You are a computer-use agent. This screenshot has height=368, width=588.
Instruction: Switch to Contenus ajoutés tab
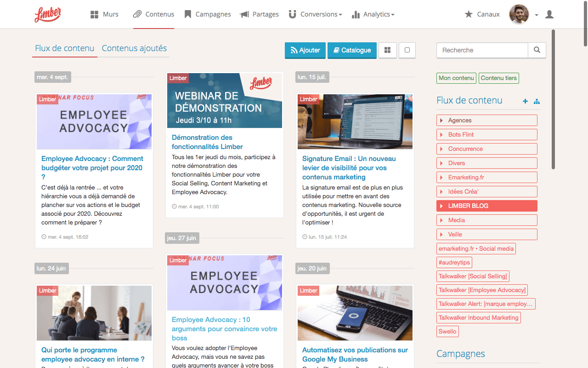(x=134, y=48)
